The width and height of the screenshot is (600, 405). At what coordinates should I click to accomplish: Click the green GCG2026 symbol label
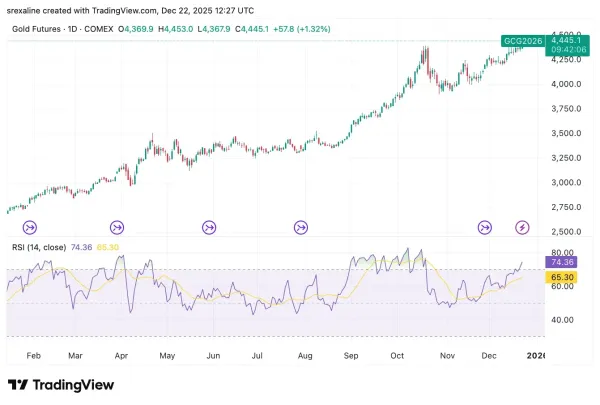523,42
